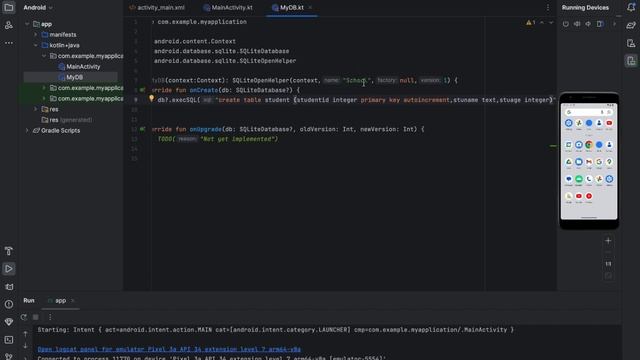The width and height of the screenshot is (640, 360).
Task: Tap Chrome app on emulator screen
Action: click(589, 144)
